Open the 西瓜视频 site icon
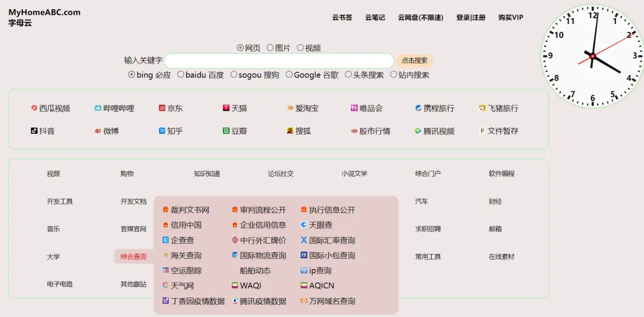Screen dimensions: 644x317 click(x=34, y=108)
